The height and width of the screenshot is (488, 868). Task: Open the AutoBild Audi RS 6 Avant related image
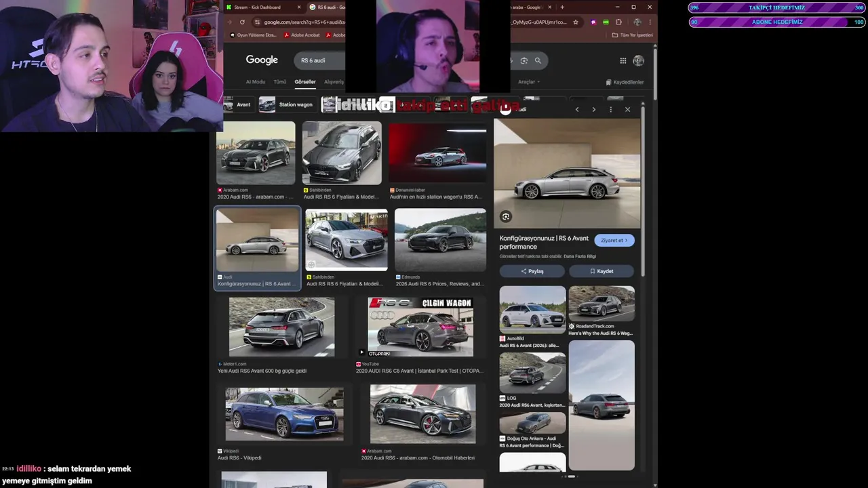532,309
